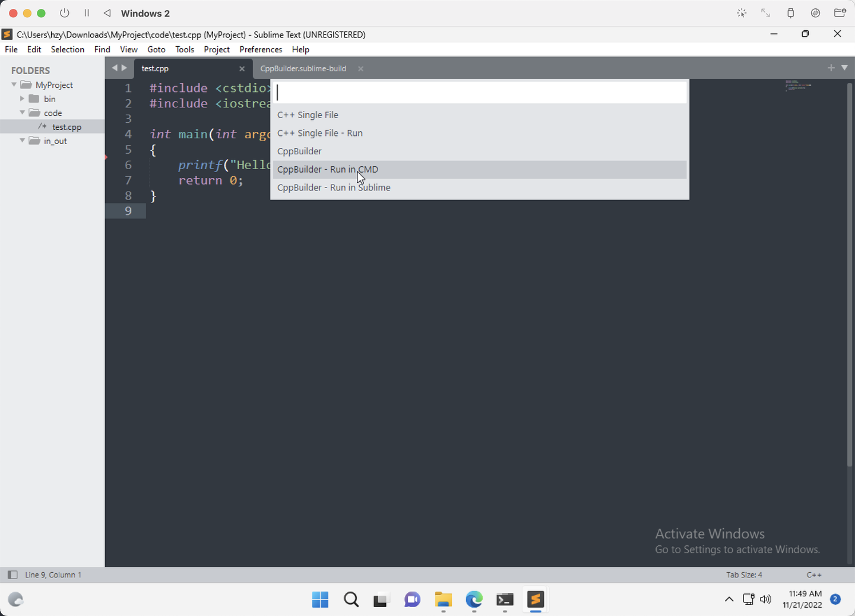Open Microsoft Edge from the taskbar
Image resolution: width=855 pixels, height=616 pixels.
pos(474,600)
